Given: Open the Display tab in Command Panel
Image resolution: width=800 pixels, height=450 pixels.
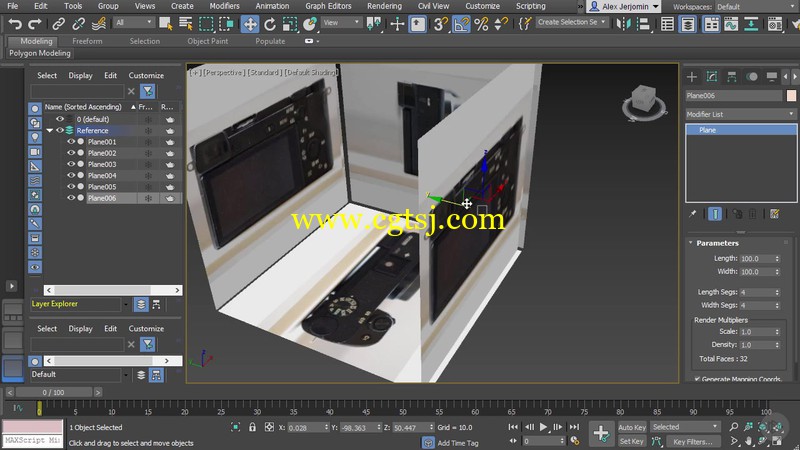Looking at the screenshot, I should [771, 77].
